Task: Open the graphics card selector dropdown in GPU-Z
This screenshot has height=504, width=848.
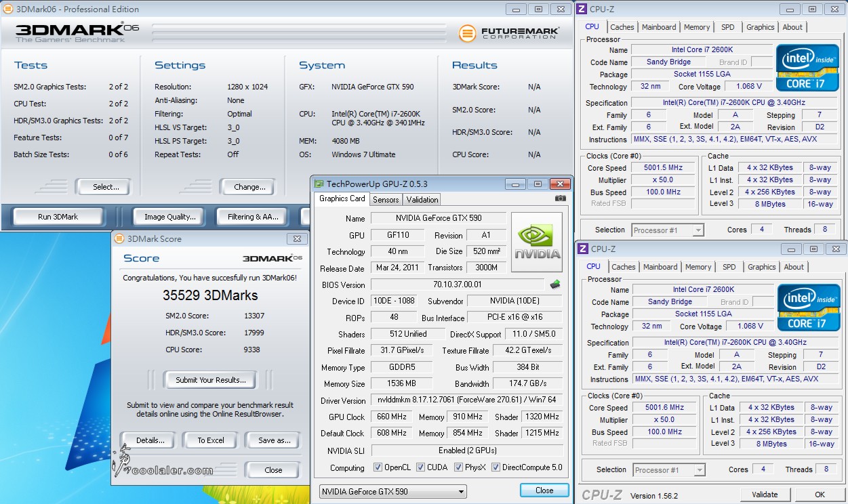Action: pyautogui.click(x=393, y=491)
